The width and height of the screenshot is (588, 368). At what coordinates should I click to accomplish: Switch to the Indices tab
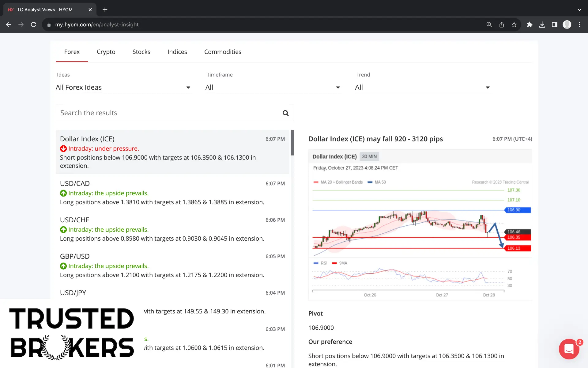point(177,52)
